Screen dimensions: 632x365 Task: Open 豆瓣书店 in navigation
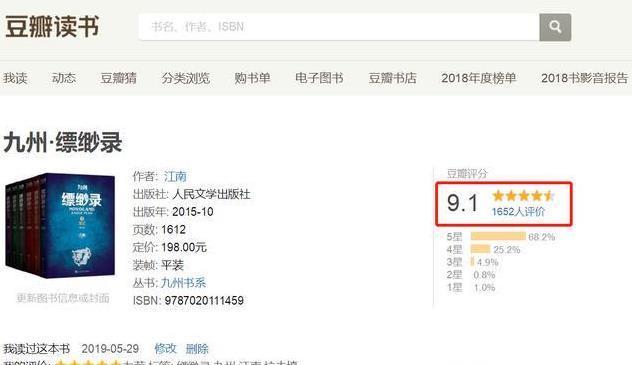coord(393,78)
